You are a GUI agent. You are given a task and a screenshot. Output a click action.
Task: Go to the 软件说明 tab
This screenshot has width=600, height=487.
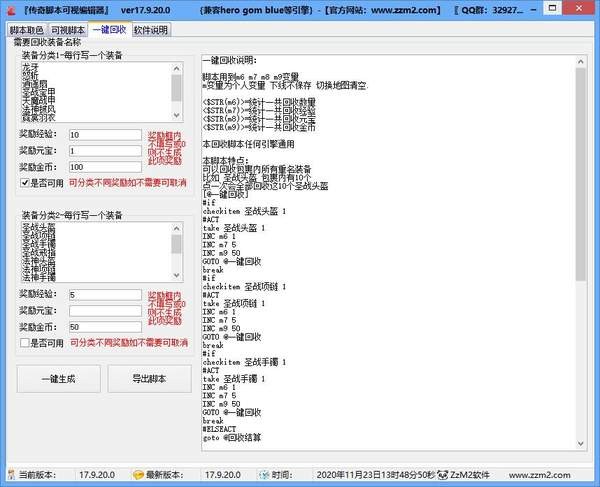[151, 30]
